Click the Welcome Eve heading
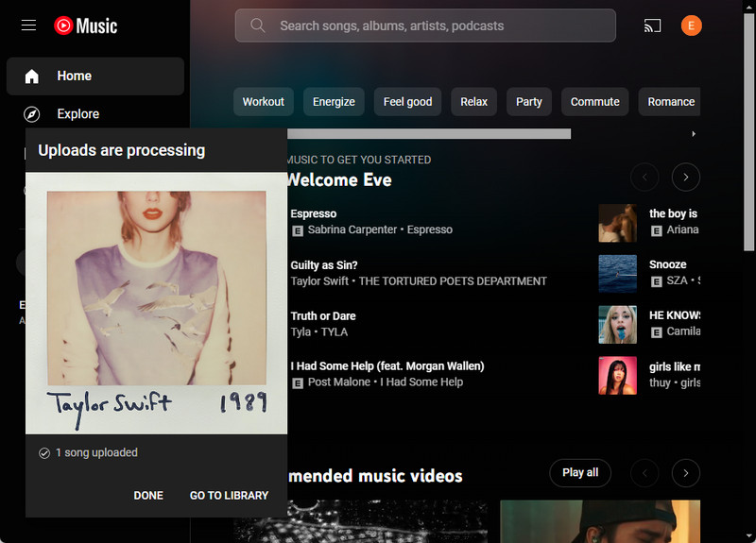Image resolution: width=756 pixels, height=543 pixels. (339, 180)
